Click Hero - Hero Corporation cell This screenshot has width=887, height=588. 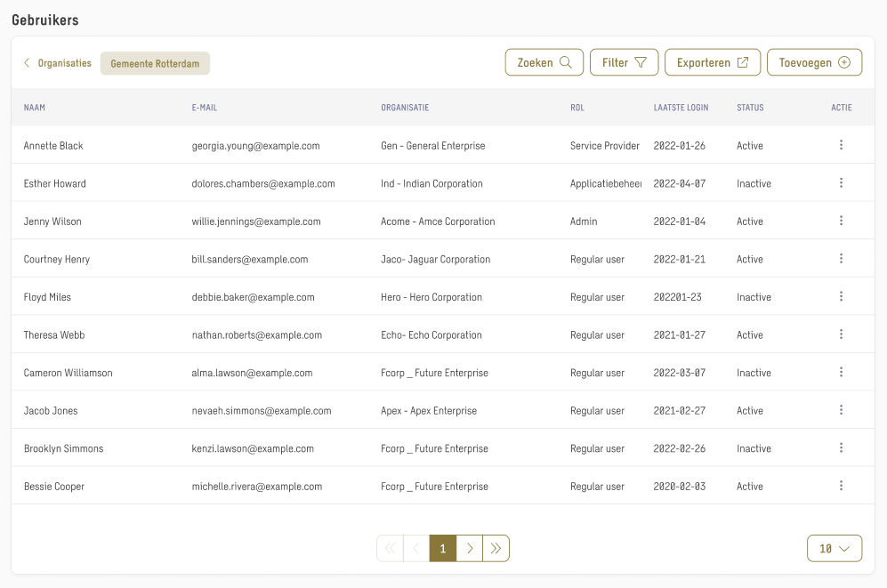(x=431, y=297)
